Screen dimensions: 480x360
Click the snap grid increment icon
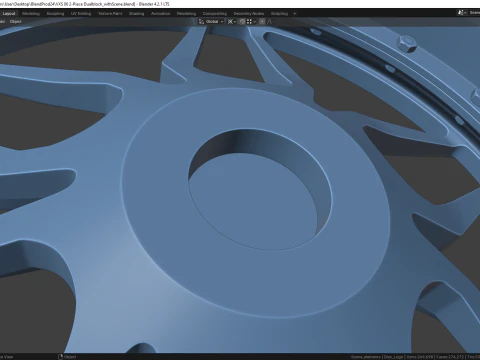pos(249,21)
